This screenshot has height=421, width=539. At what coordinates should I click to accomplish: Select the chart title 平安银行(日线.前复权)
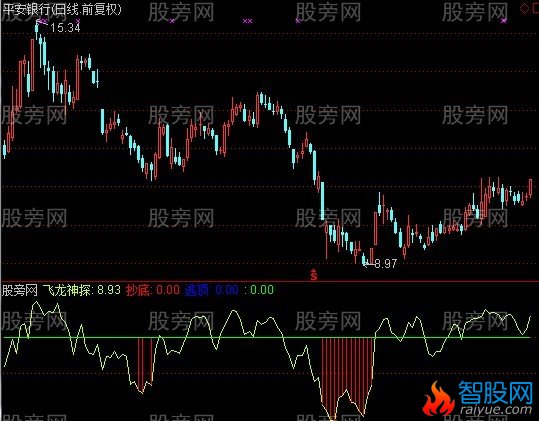[x=62, y=9]
